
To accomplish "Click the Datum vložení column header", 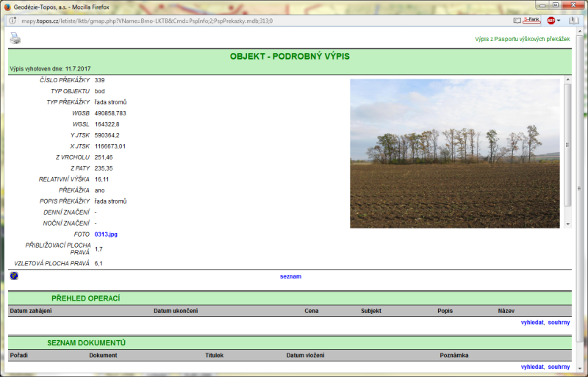I will coord(305,355).
